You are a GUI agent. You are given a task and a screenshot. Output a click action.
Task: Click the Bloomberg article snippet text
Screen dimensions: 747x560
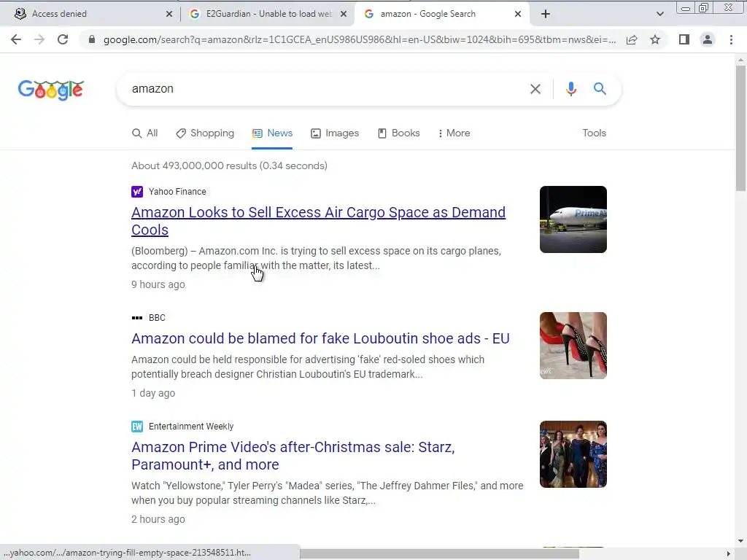(x=317, y=258)
